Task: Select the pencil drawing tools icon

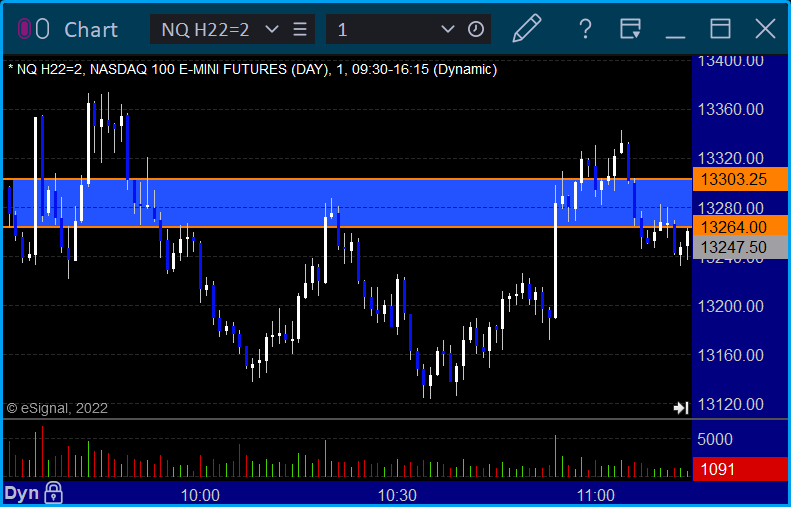Action: [x=527, y=28]
